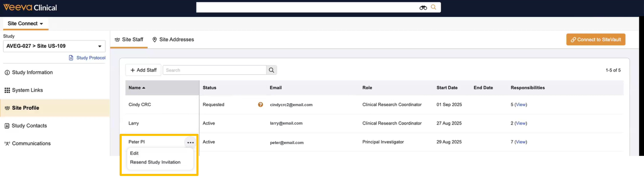Open the three-dots menu for Peter PI
644x180 pixels.
[x=190, y=143]
